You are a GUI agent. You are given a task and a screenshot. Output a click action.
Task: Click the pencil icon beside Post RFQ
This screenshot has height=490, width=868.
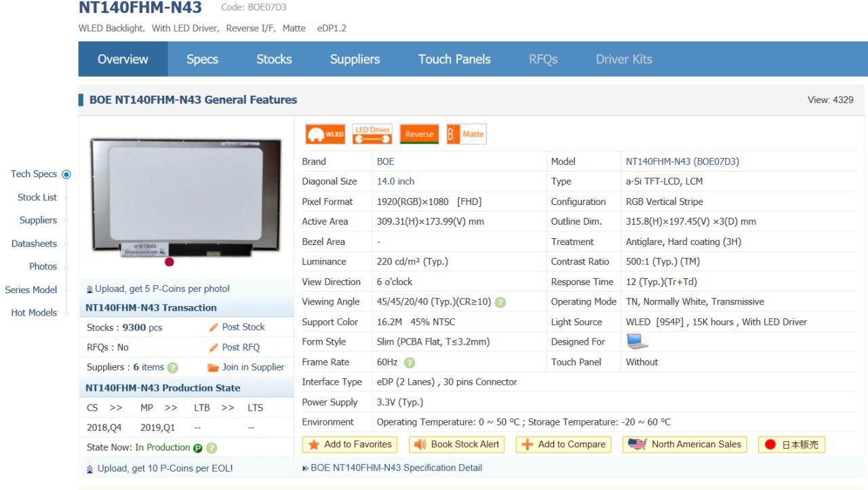(214, 347)
